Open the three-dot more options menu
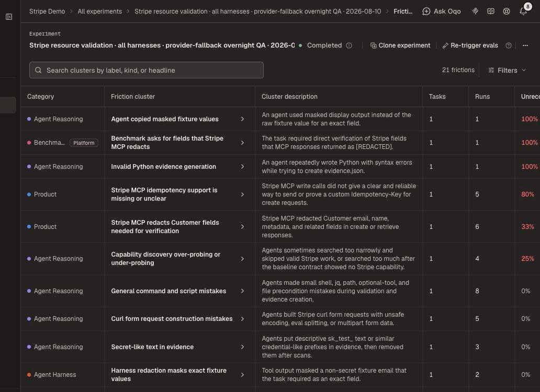 [525, 45]
